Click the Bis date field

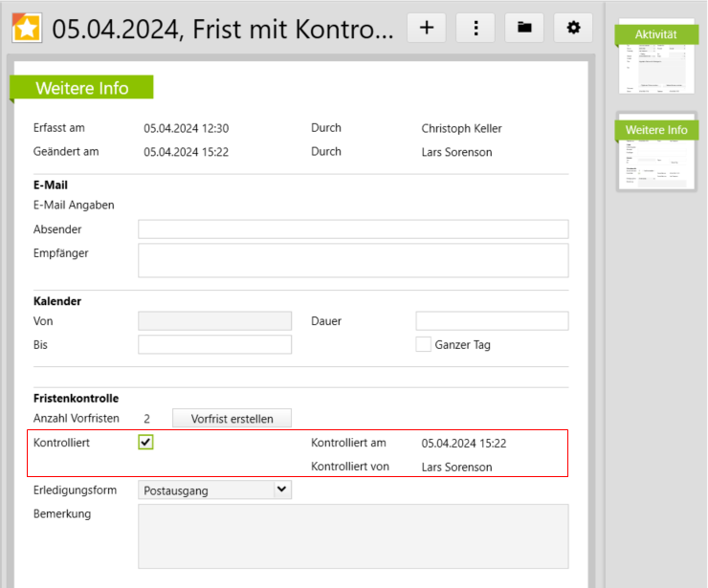(214, 344)
